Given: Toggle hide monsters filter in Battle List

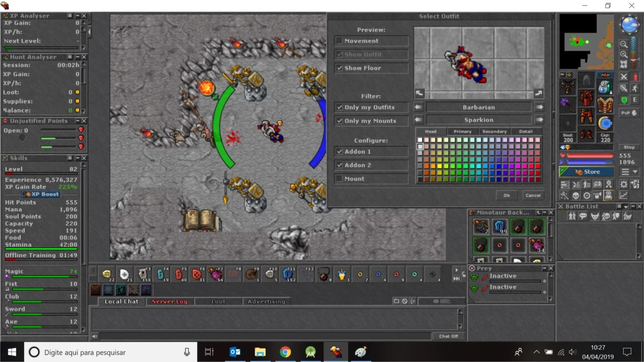Looking at the screenshot, I should (595, 216).
